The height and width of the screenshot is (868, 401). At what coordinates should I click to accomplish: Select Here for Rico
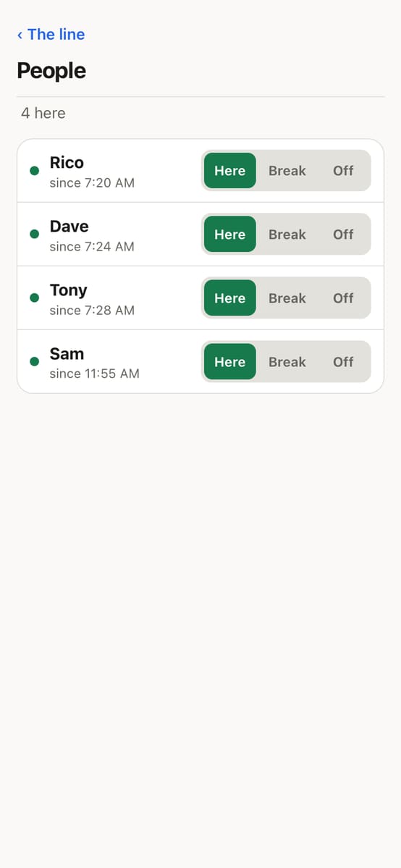[x=230, y=171]
